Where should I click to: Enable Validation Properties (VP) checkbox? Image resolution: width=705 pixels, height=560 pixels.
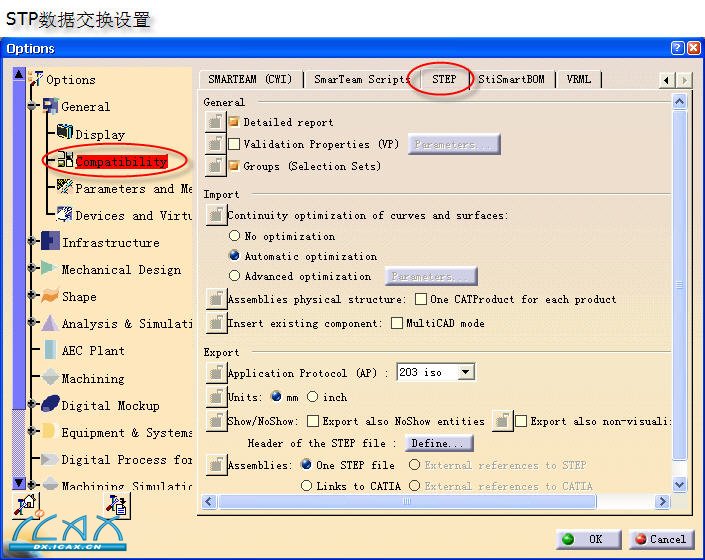[x=234, y=144]
